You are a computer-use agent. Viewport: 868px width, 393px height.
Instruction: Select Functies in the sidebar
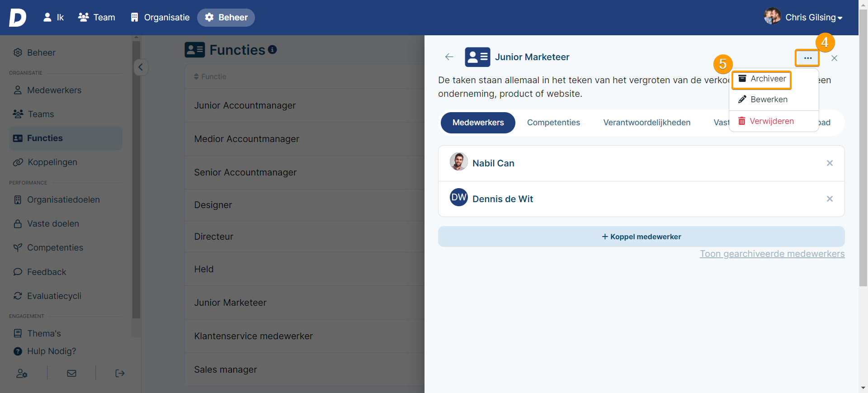tap(66, 138)
